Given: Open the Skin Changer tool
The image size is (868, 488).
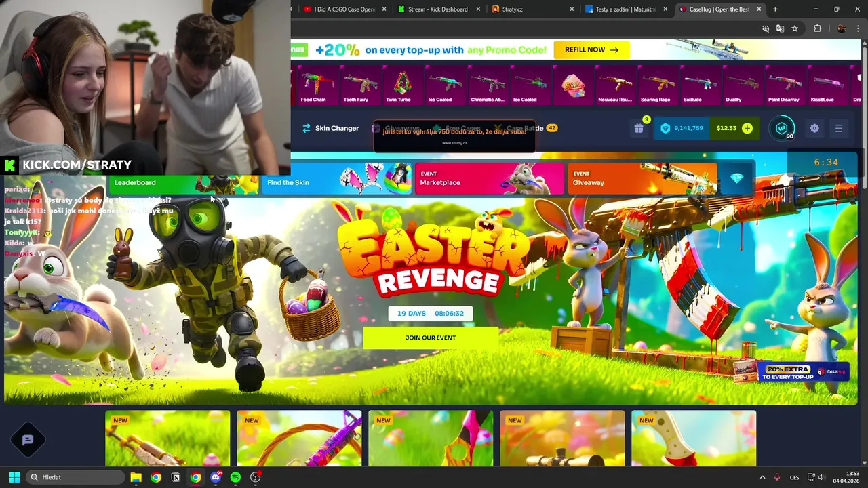Looking at the screenshot, I should (330, 128).
